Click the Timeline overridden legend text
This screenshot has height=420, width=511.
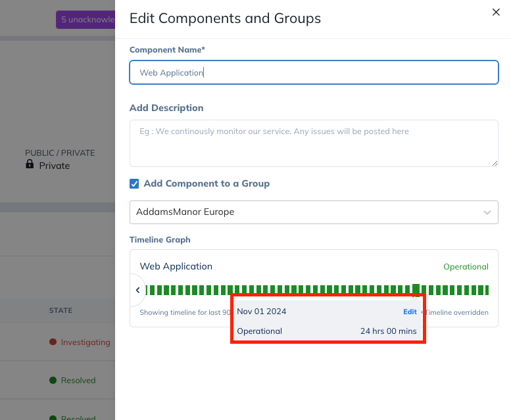[x=457, y=313]
